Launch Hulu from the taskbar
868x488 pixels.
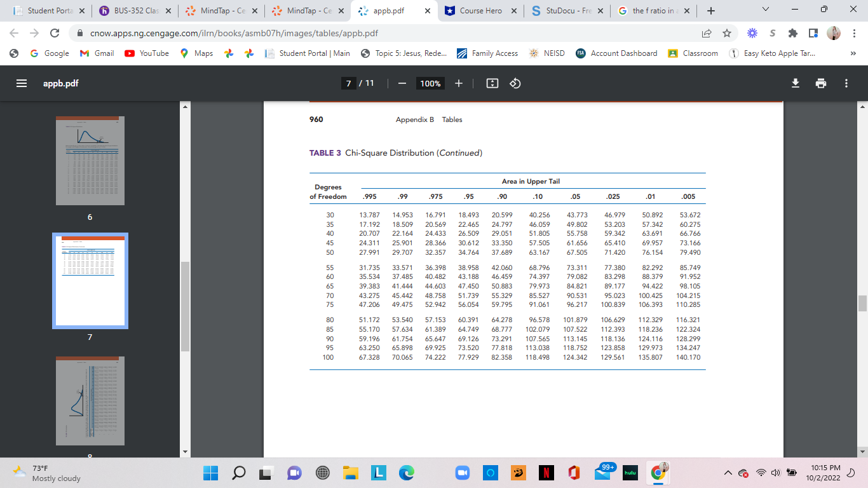pos(629,473)
